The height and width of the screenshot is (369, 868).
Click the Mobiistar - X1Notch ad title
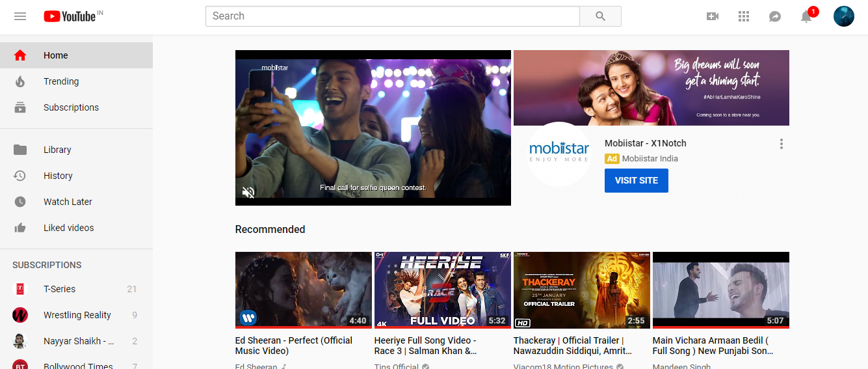pos(646,143)
